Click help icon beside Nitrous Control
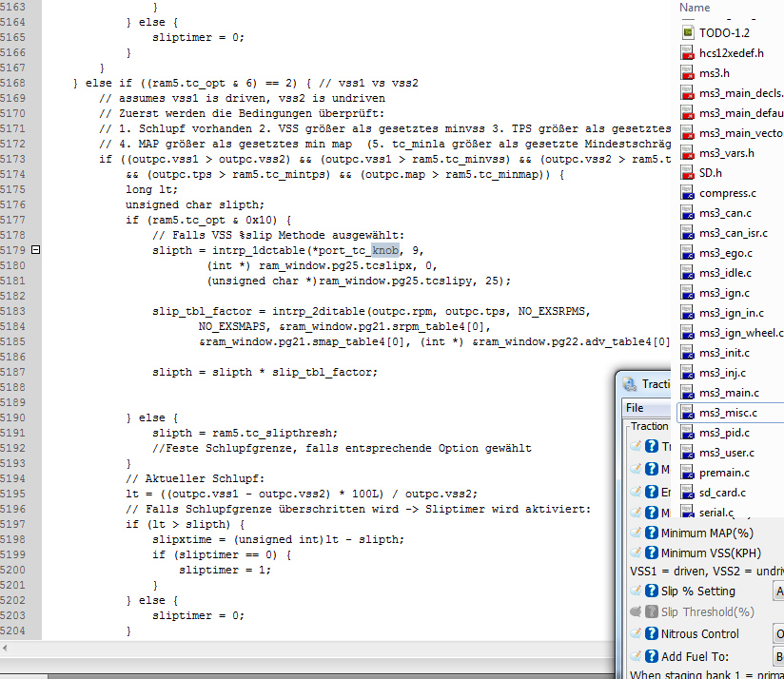 click(652, 634)
